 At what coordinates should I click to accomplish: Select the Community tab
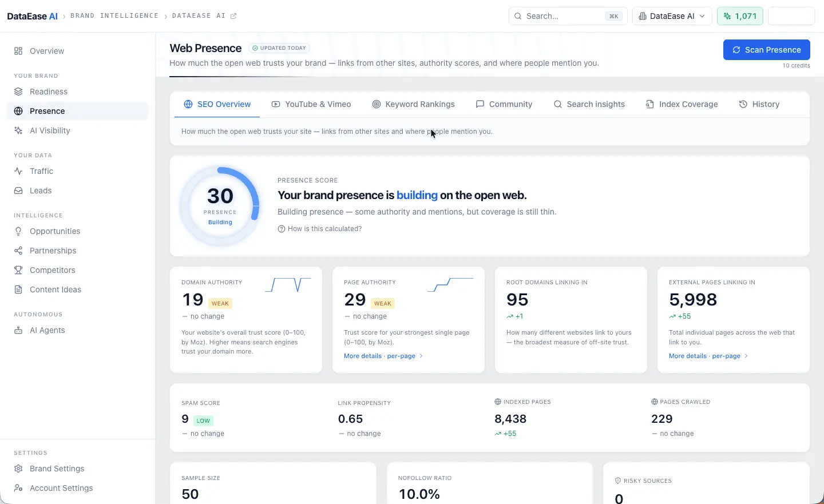click(x=504, y=104)
